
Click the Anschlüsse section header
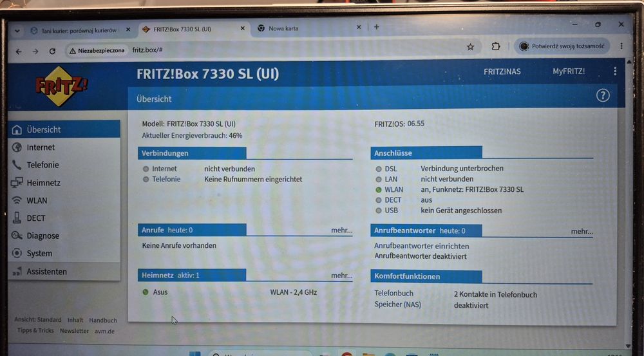426,153
